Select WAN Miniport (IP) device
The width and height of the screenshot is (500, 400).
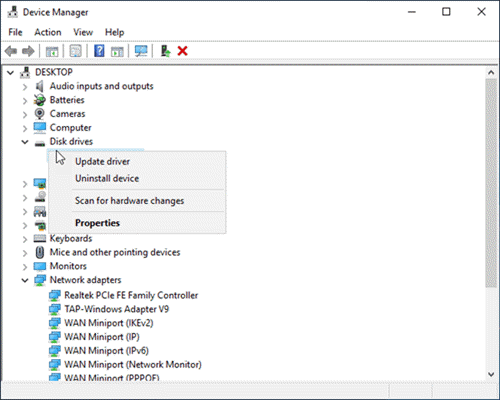point(102,337)
